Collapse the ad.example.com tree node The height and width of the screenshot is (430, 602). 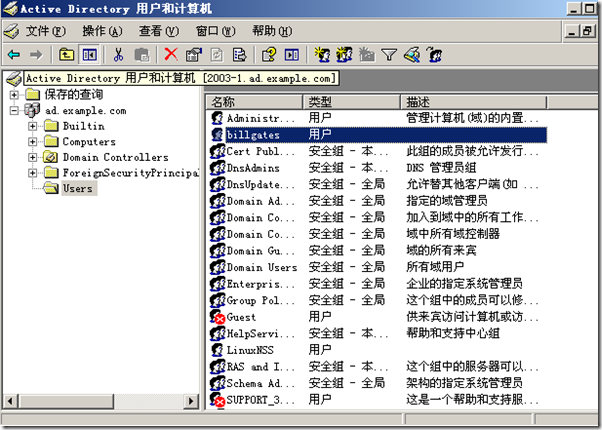[x=14, y=111]
